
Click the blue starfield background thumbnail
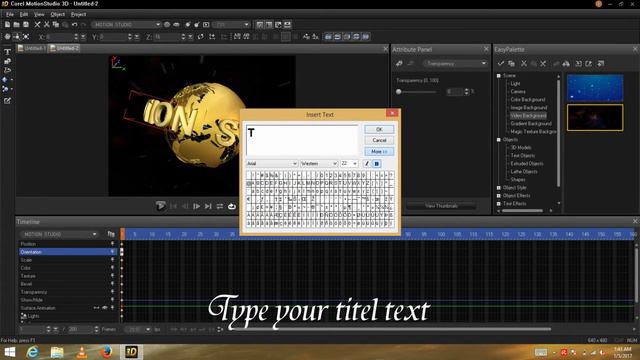click(x=595, y=88)
